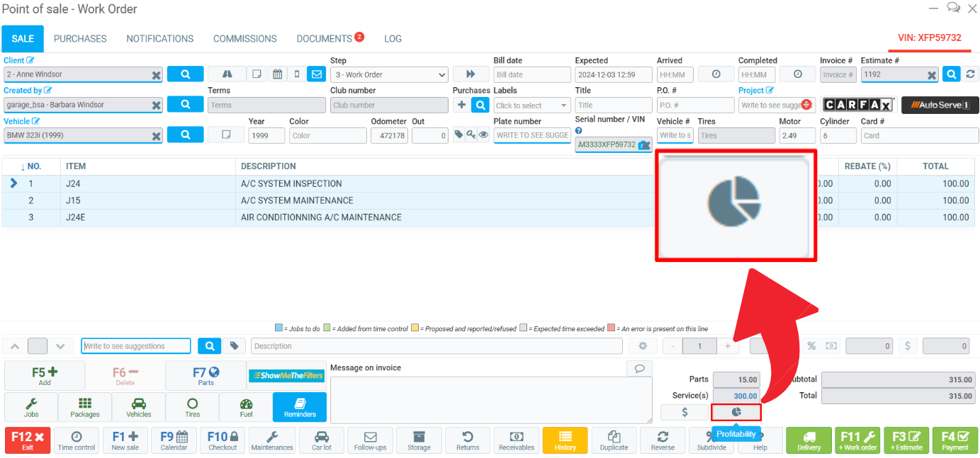Expand the Labels Click to select dropdown
The image size is (980, 458).
pos(531,105)
